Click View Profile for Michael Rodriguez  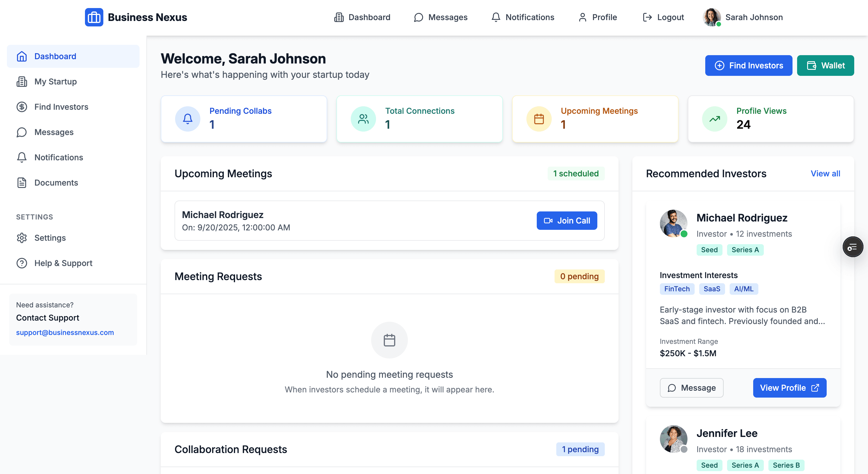[789, 388]
